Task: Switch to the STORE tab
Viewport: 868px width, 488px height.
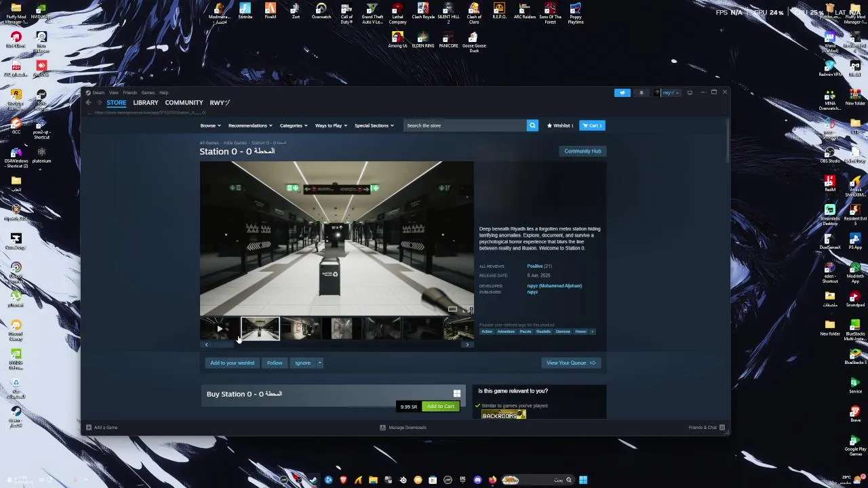Action: (x=116, y=102)
